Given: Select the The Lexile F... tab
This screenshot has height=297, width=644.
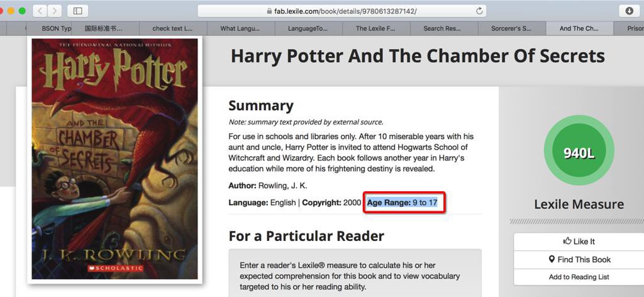Looking at the screenshot, I should (376, 28).
